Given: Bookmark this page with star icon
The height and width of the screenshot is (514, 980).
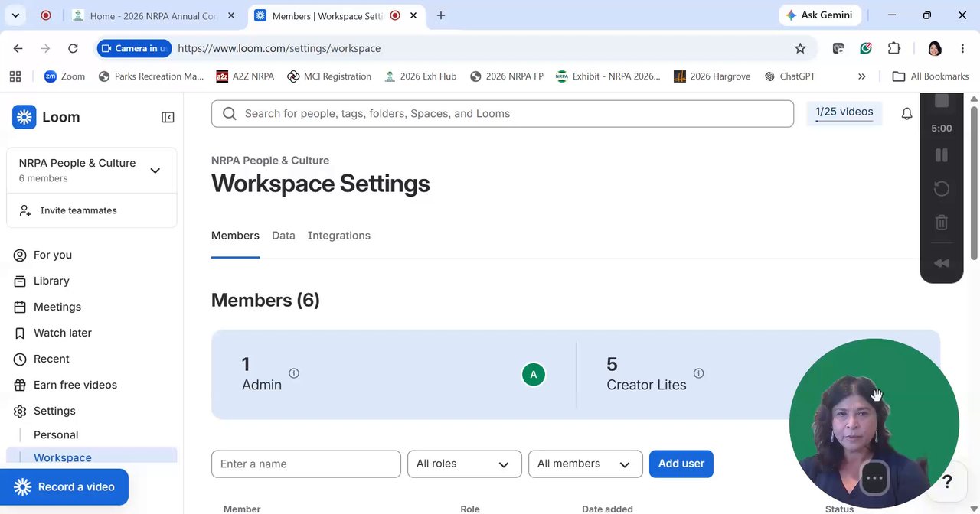Looking at the screenshot, I should (800, 48).
